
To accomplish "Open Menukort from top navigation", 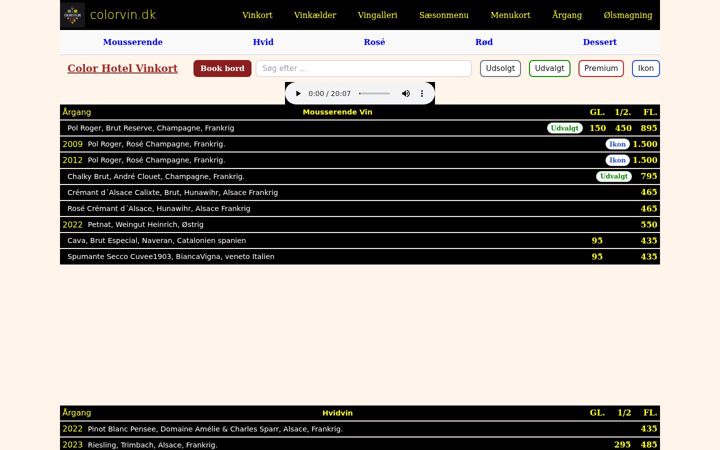I will 510,15.
